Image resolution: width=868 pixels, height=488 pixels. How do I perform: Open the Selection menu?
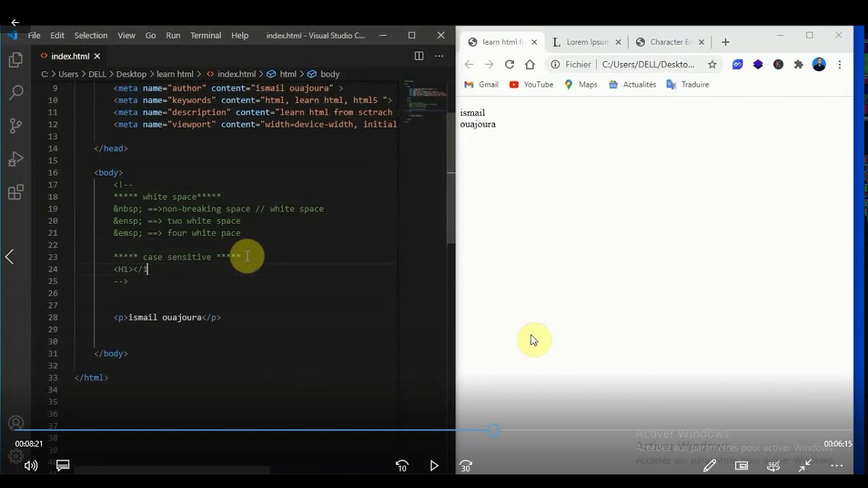(x=91, y=35)
